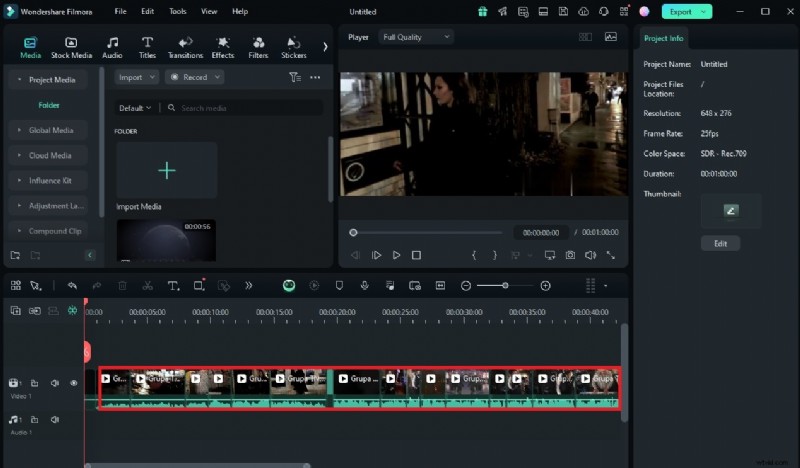Image resolution: width=800 pixels, height=468 pixels.
Task: Select the timeline Text tool
Action: coord(173,286)
